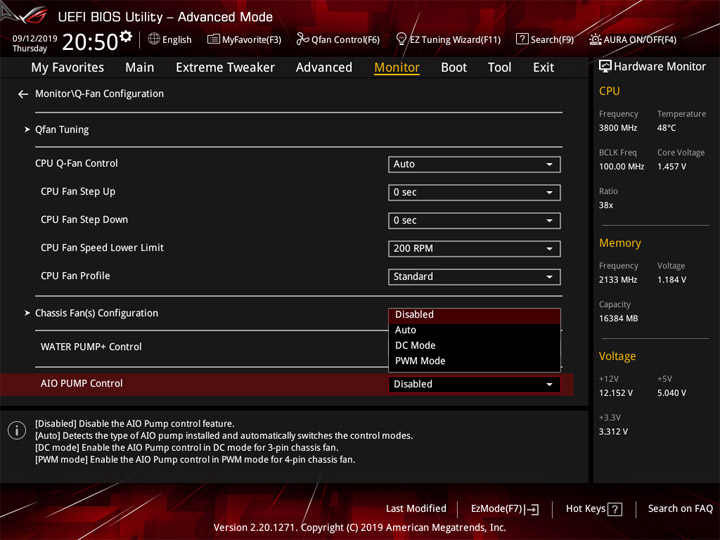Select the WATER PUMP+ Control row
The height and width of the screenshot is (540, 720).
[91, 347]
